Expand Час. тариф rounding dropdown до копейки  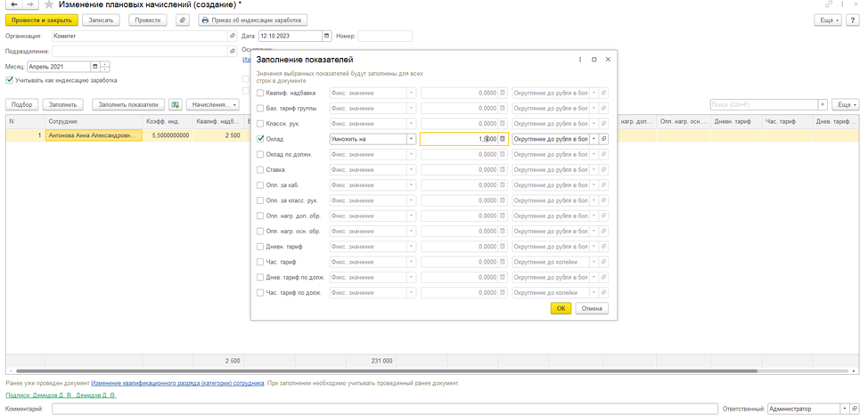(594, 262)
